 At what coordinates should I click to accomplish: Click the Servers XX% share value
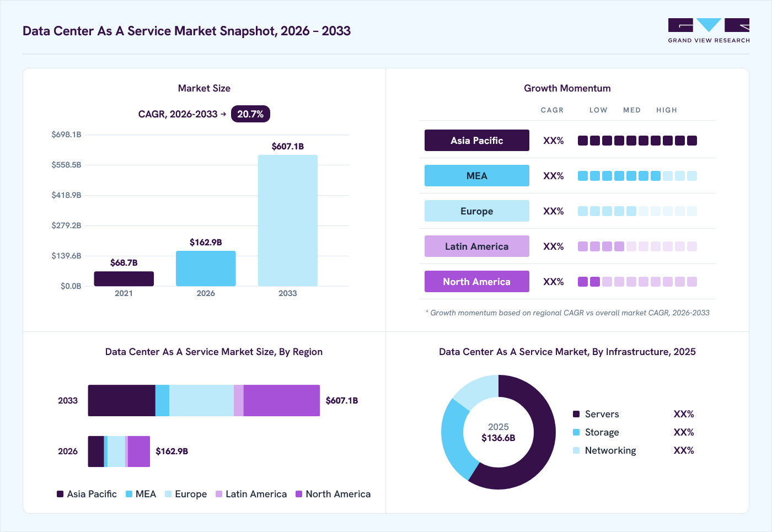(x=684, y=414)
